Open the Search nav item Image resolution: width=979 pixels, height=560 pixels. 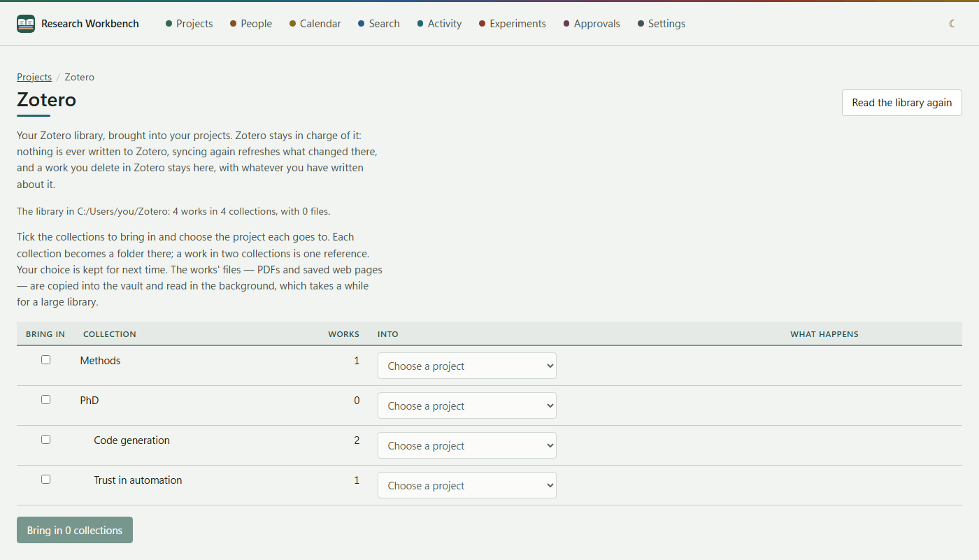click(379, 24)
